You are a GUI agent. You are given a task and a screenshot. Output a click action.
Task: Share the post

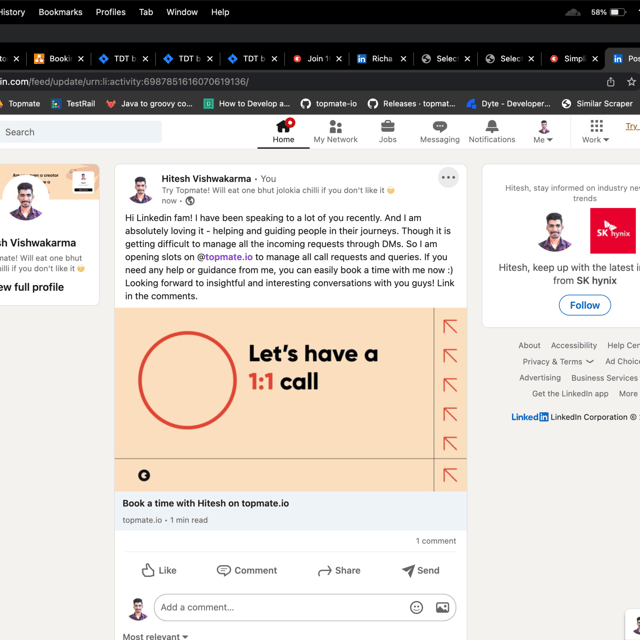pyautogui.click(x=339, y=570)
